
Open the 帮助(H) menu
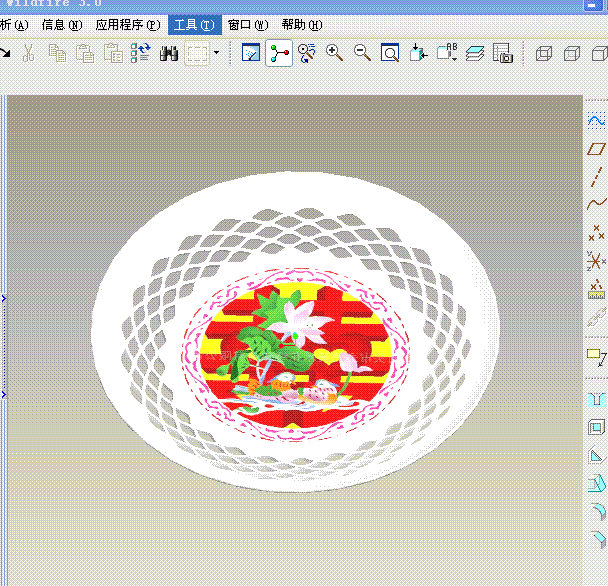[301, 25]
